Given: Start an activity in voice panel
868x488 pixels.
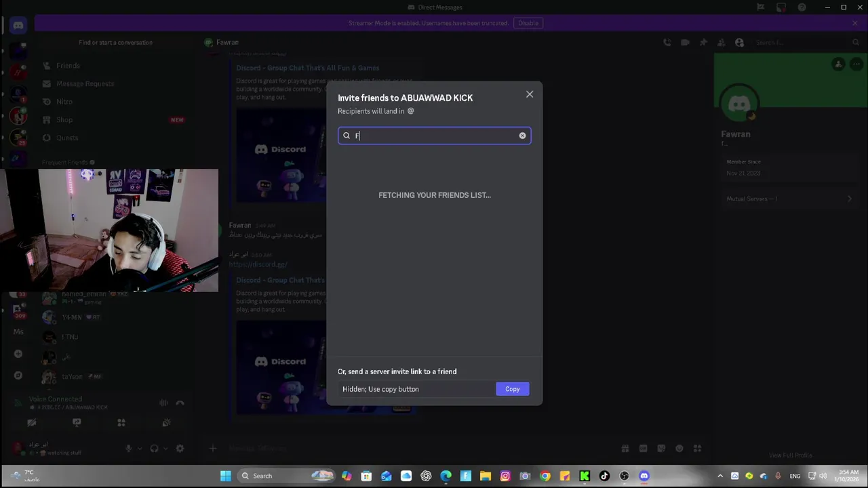Looking at the screenshot, I should 121,422.
